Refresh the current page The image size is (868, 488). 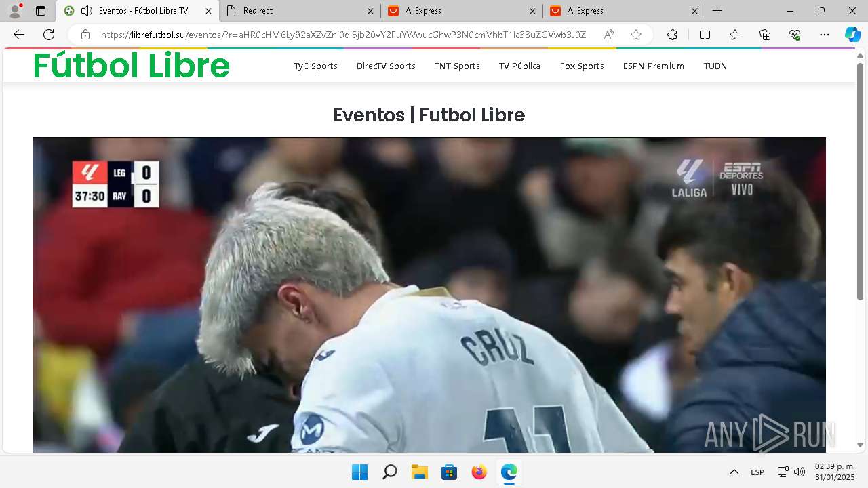point(49,35)
